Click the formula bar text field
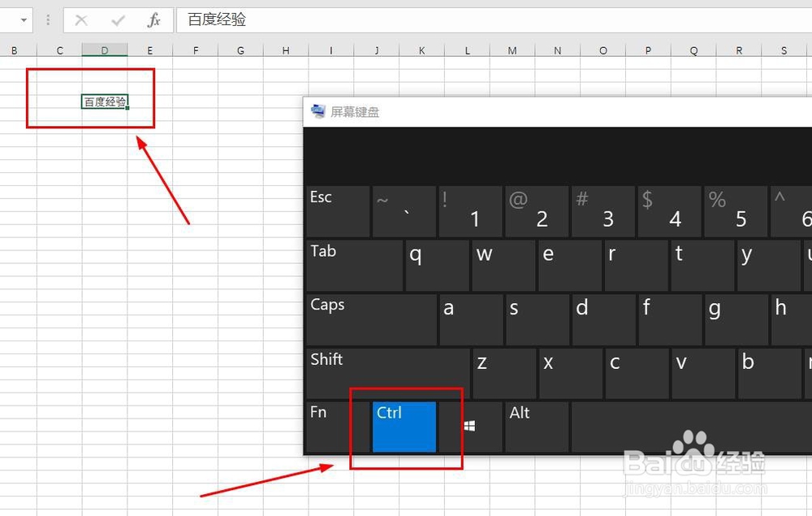Screen dimensions: 812x516 pyautogui.click(x=494, y=20)
